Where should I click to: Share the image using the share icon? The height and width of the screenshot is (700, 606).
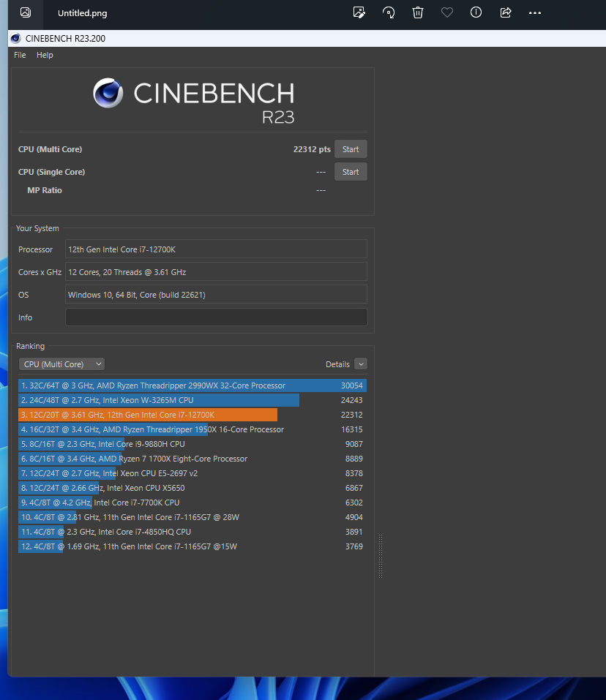[x=506, y=12]
